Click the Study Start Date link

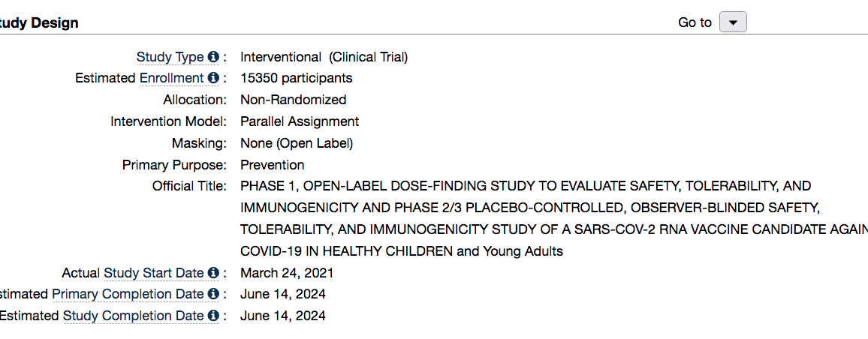(x=154, y=273)
